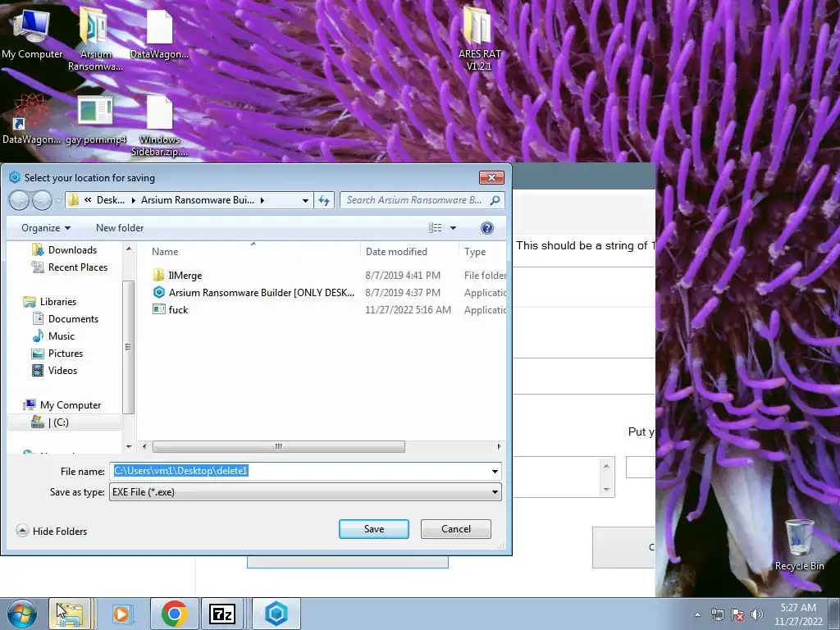Click navigation pane scroll down arrow

[129, 446]
